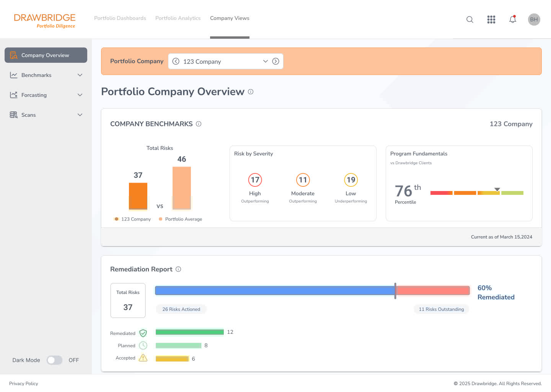Viewport: 551px width, 392px height.
Task: Go to previous company arrow
Action: pos(176,61)
